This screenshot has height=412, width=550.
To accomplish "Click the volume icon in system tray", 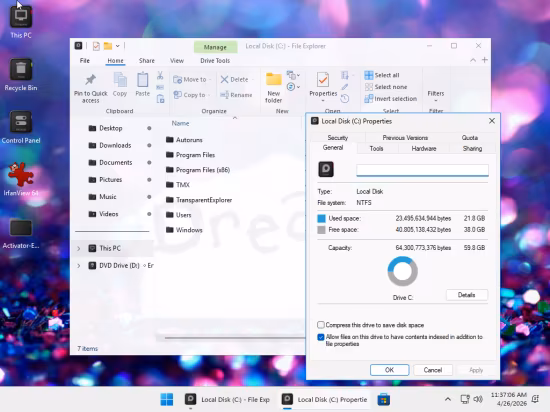I will pyautogui.click(x=478, y=399).
